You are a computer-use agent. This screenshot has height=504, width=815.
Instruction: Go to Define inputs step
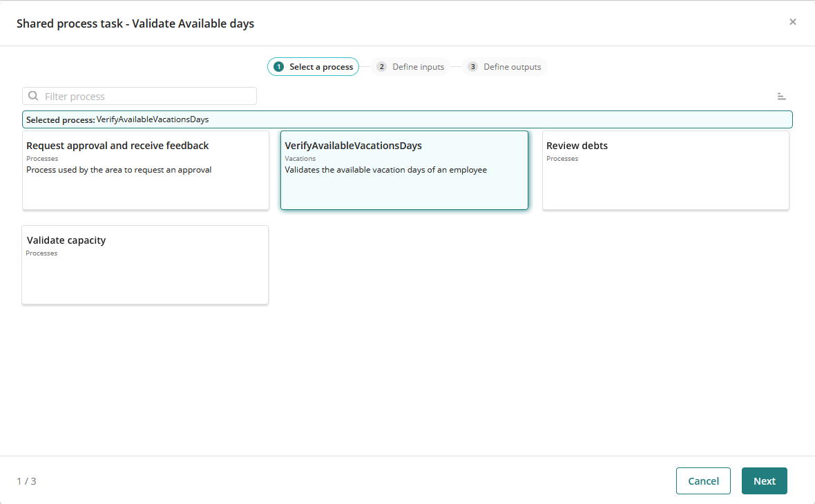411,66
